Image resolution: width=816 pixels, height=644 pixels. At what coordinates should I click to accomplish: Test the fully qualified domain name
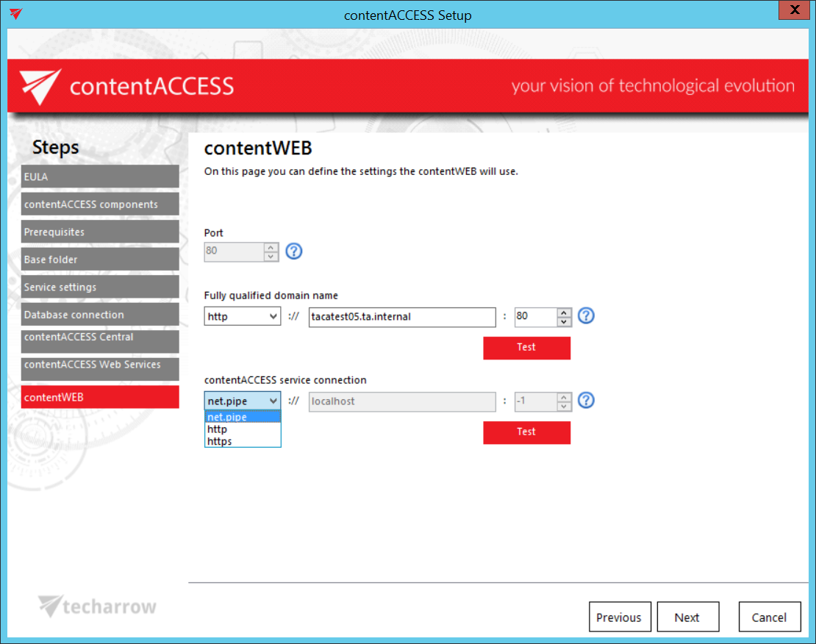tap(526, 348)
